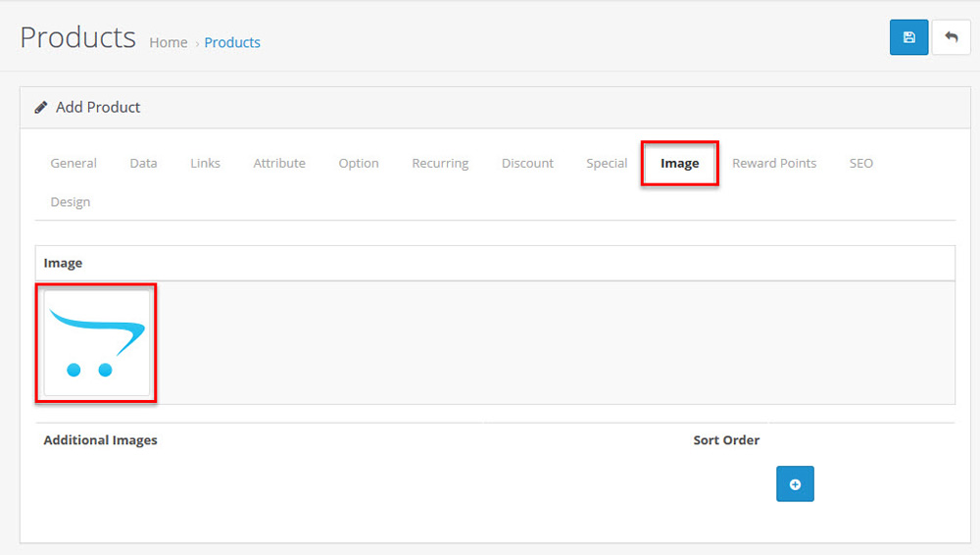Open the Discount tab
The height and width of the screenshot is (555, 980).
click(x=527, y=164)
